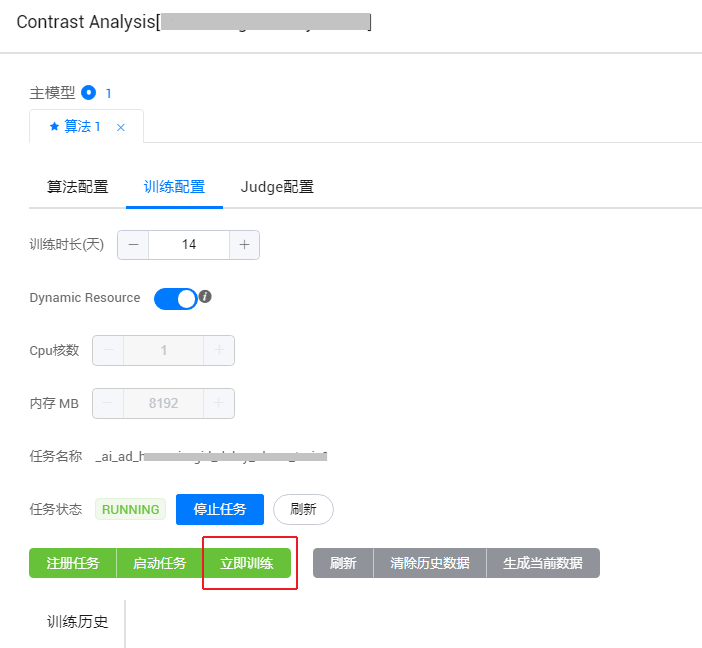
Task: Click the star icon on 算法 1 tab
Action: coord(54,127)
